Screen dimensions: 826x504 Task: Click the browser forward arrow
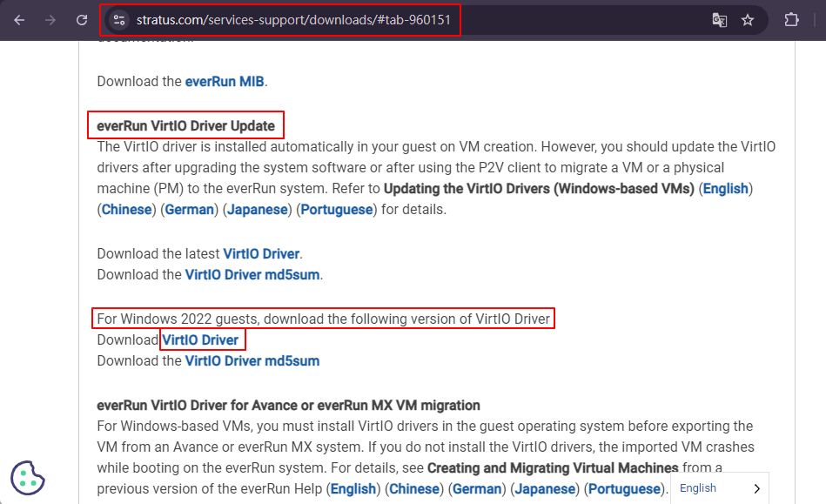[50, 20]
